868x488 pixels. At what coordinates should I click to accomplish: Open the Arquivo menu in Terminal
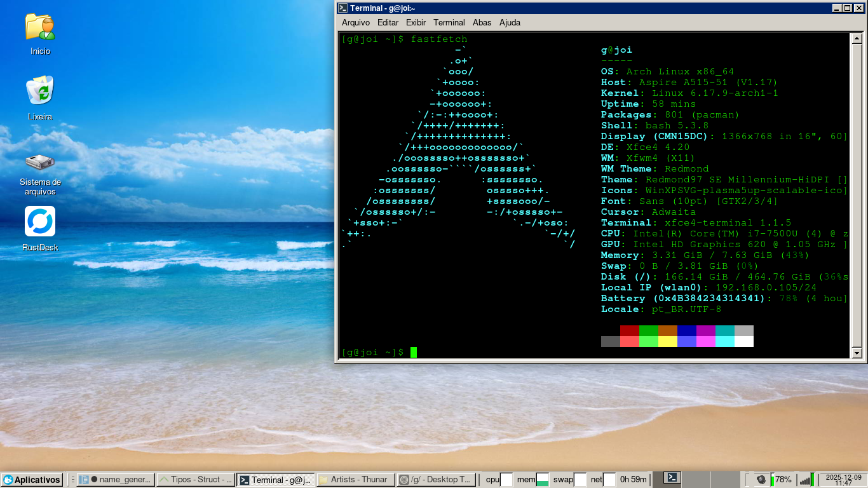tap(356, 22)
